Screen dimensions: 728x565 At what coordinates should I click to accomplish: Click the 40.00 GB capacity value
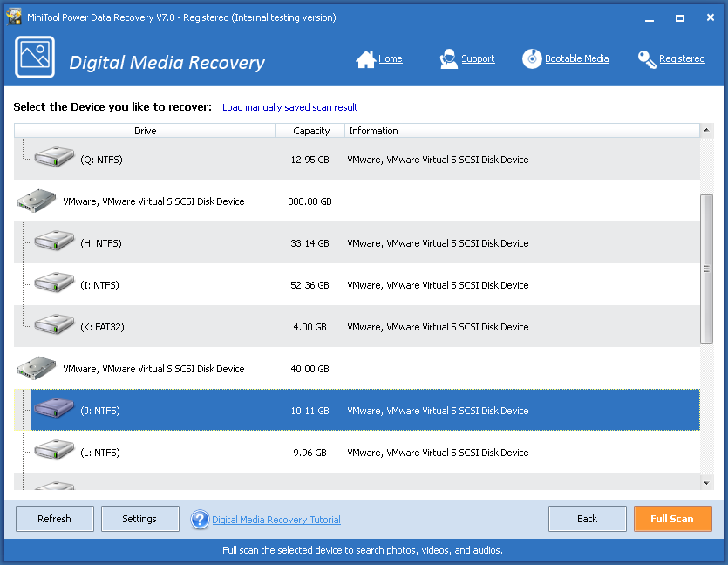(310, 369)
